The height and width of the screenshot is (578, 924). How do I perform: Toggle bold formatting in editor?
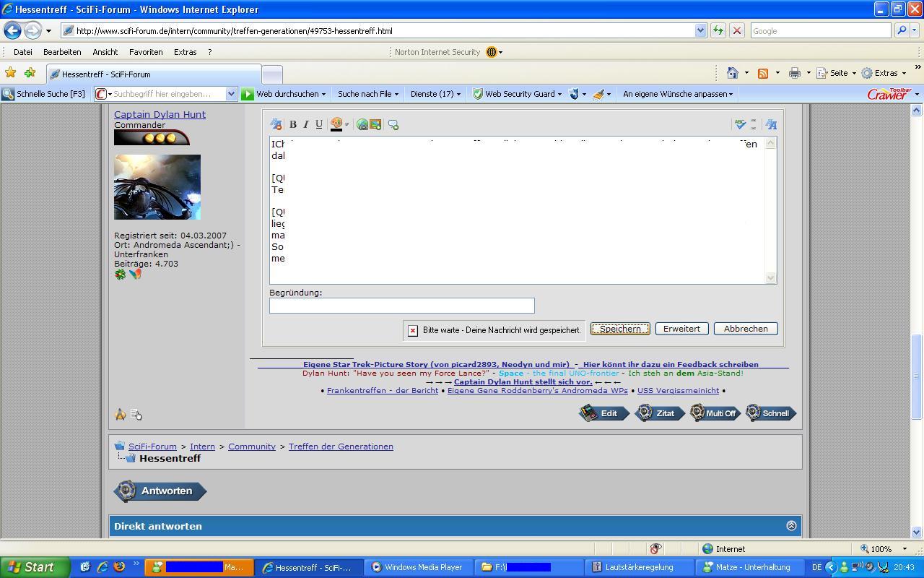293,125
